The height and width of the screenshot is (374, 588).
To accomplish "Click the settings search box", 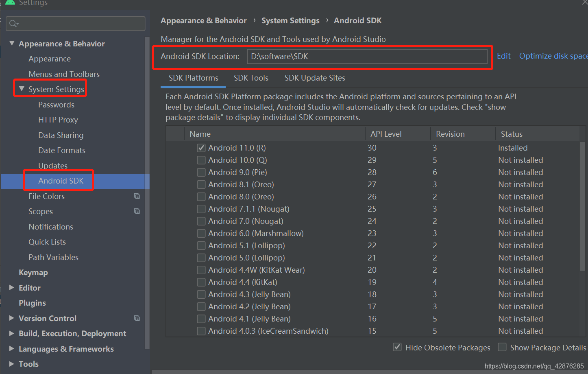I will coord(76,24).
